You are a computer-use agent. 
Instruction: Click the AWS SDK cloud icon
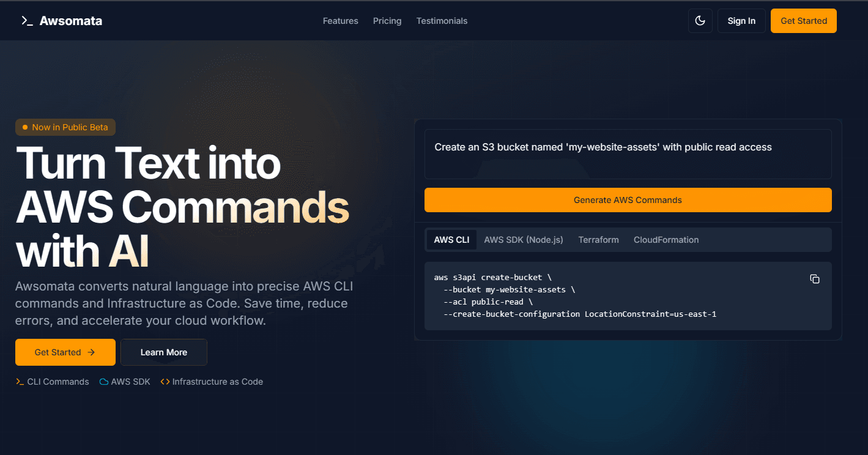coord(104,382)
